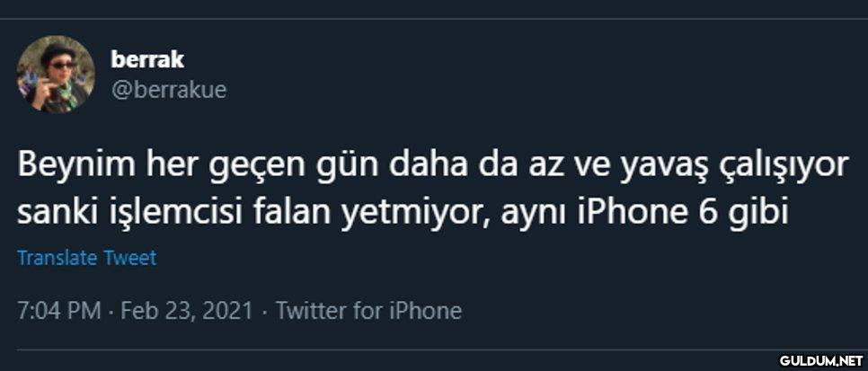Open the Twitter for iPhone source link
868x371 pixels.
[368, 311]
